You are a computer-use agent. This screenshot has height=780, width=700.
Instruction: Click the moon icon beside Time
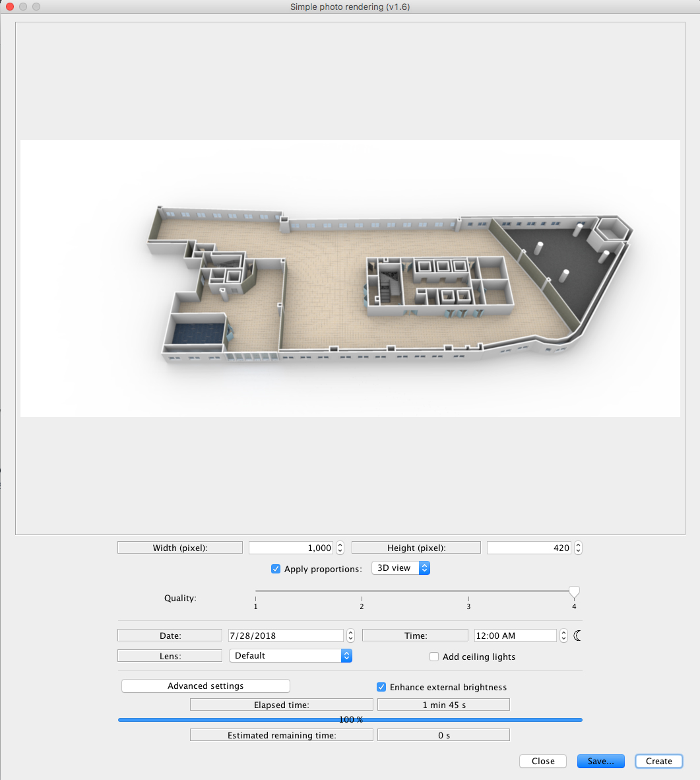click(x=577, y=635)
